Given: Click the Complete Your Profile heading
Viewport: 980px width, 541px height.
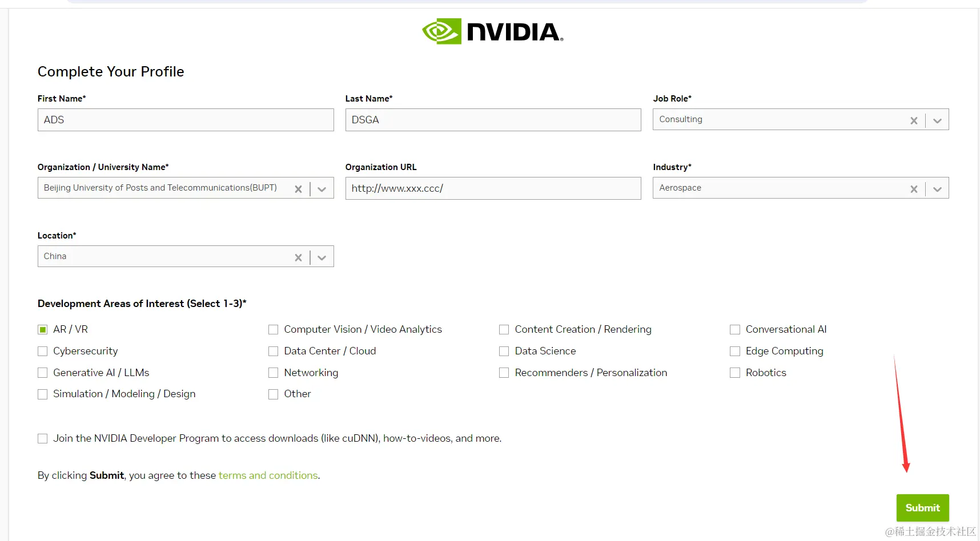Looking at the screenshot, I should click(x=111, y=71).
